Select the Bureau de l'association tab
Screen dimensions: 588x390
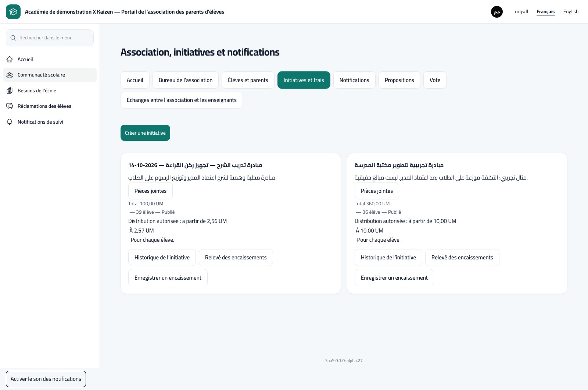[186, 80]
